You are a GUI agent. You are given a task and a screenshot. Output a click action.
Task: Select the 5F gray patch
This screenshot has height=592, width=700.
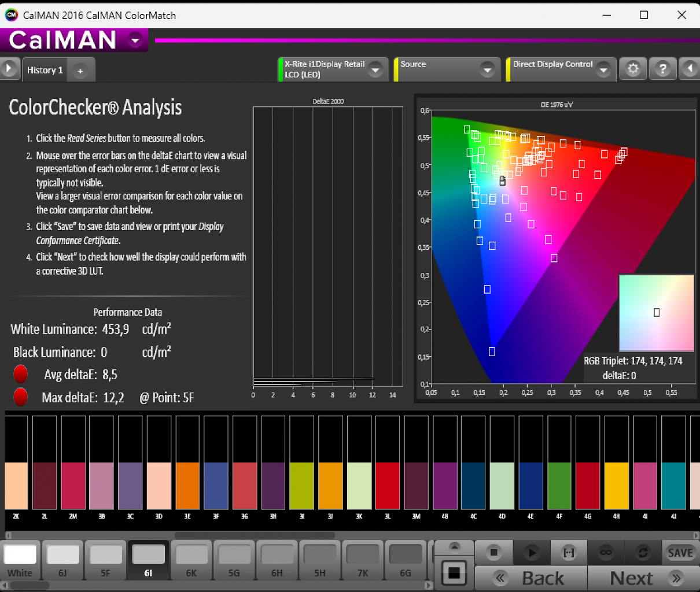pyautogui.click(x=106, y=560)
